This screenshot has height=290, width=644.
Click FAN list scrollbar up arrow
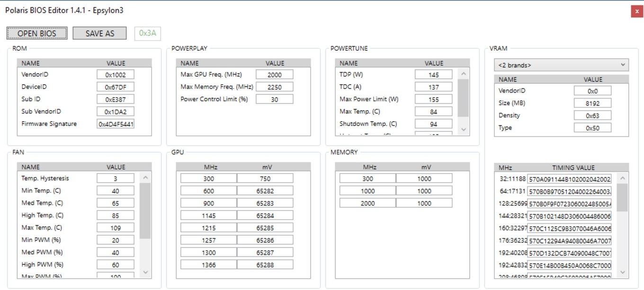[x=145, y=177]
